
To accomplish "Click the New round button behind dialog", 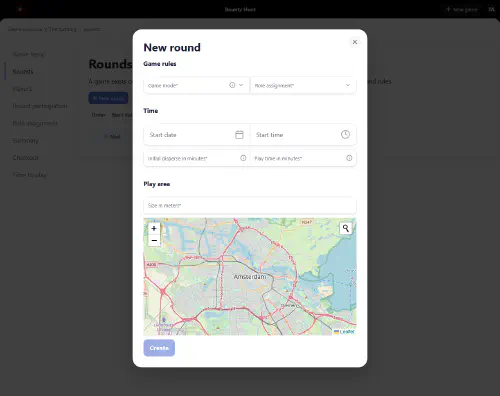I will (108, 98).
